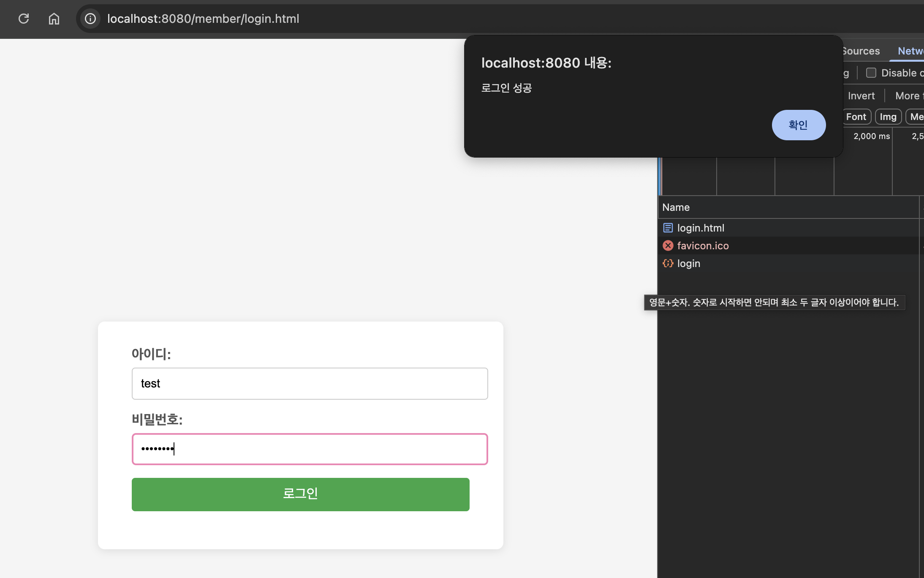Toggle the Invert filter option
Screen dimensions: 924x578
point(861,96)
